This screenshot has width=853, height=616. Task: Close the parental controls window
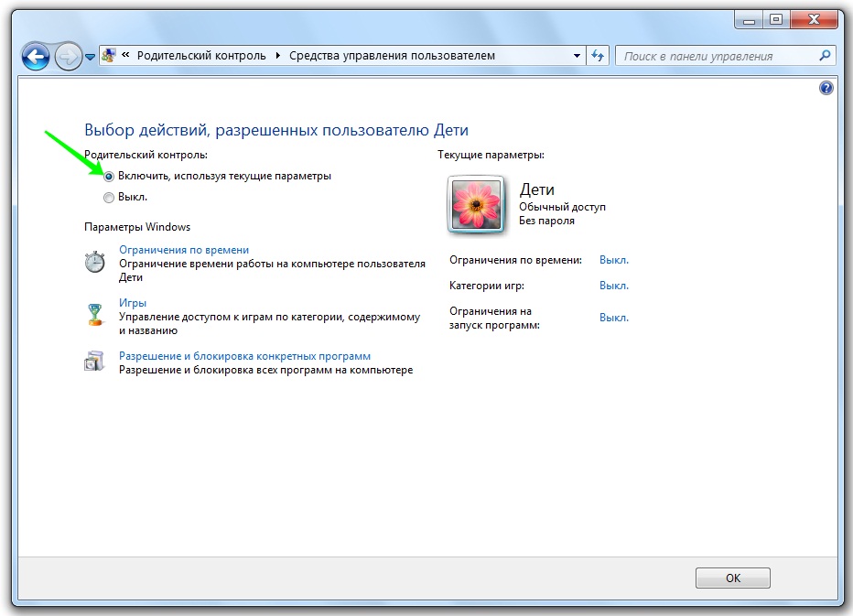point(814,20)
